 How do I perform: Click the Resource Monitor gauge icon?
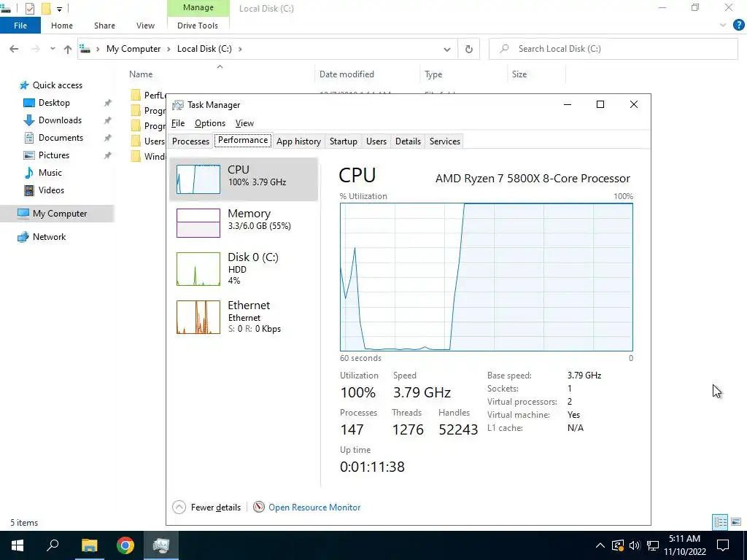click(259, 507)
